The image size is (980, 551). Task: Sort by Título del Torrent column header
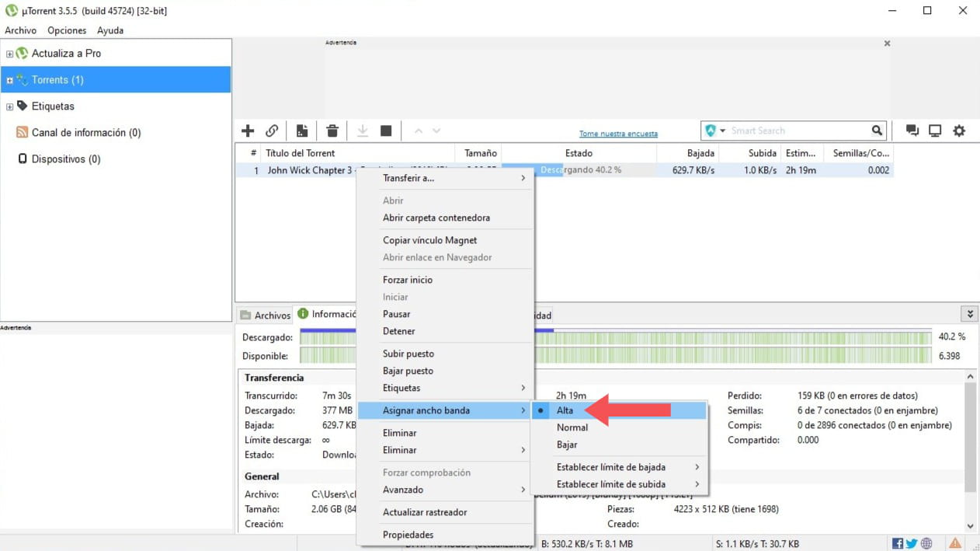tap(357, 153)
